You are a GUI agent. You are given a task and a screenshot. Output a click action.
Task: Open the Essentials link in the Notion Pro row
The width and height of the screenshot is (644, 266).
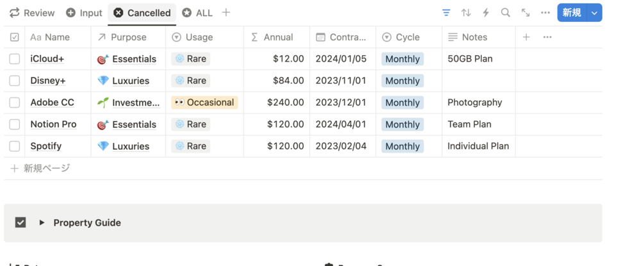134,124
